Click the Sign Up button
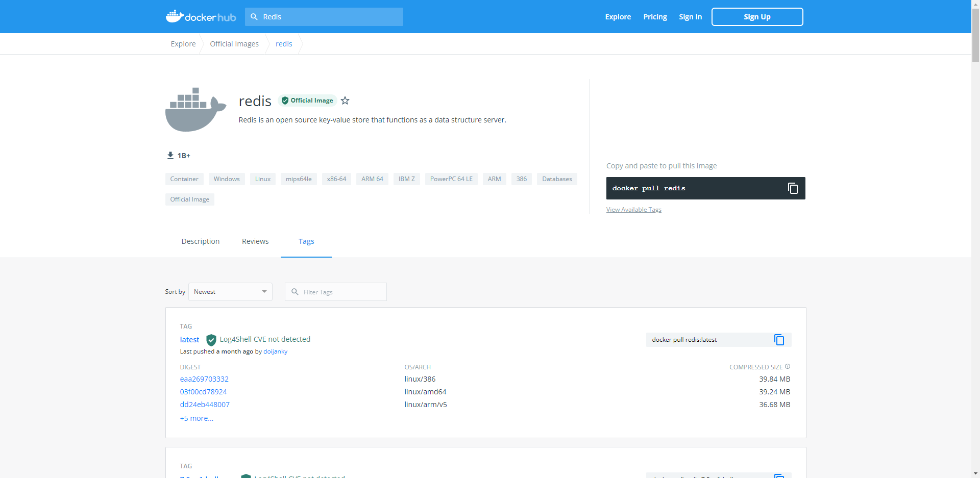Image resolution: width=980 pixels, height=478 pixels. (757, 16)
